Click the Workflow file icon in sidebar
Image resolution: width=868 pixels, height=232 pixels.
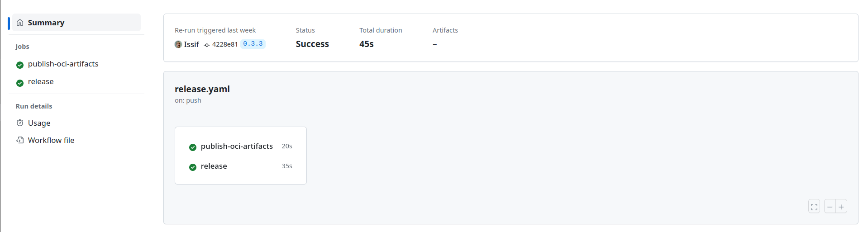pyautogui.click(x=20, y=140)
